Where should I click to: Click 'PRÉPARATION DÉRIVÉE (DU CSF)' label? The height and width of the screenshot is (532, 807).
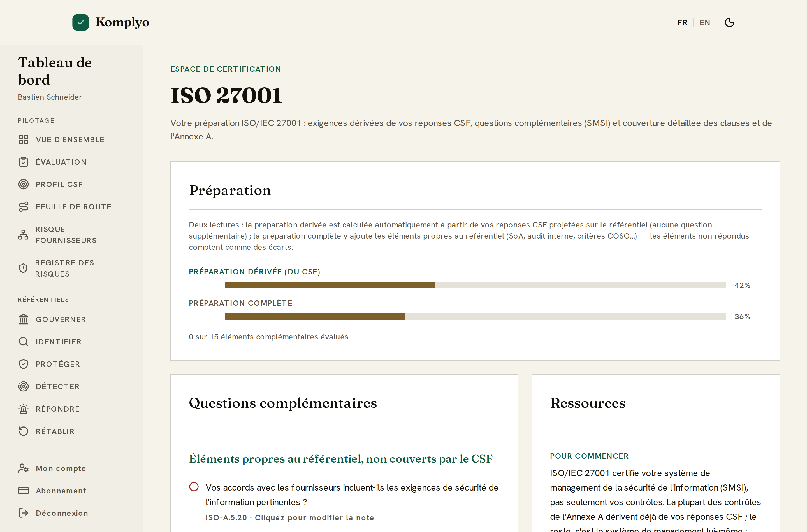(255, 272)
